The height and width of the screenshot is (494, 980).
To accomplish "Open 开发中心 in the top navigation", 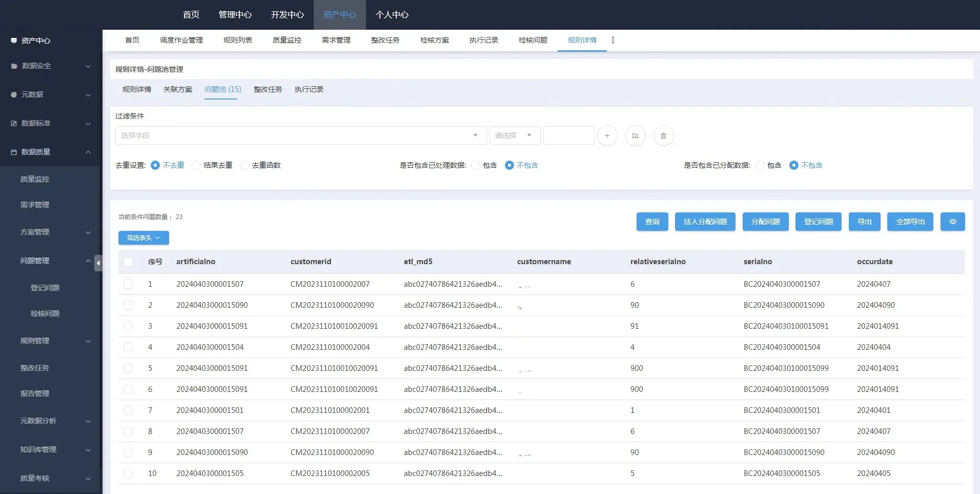I will click(x=287, y=15).
